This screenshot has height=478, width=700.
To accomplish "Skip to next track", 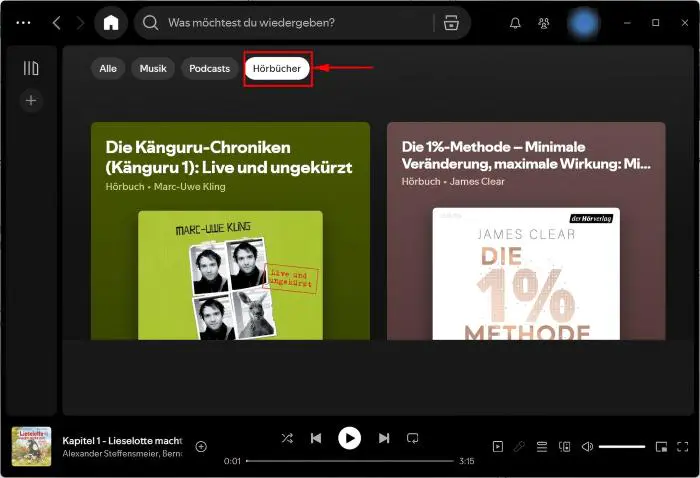I will click(384, 438).
